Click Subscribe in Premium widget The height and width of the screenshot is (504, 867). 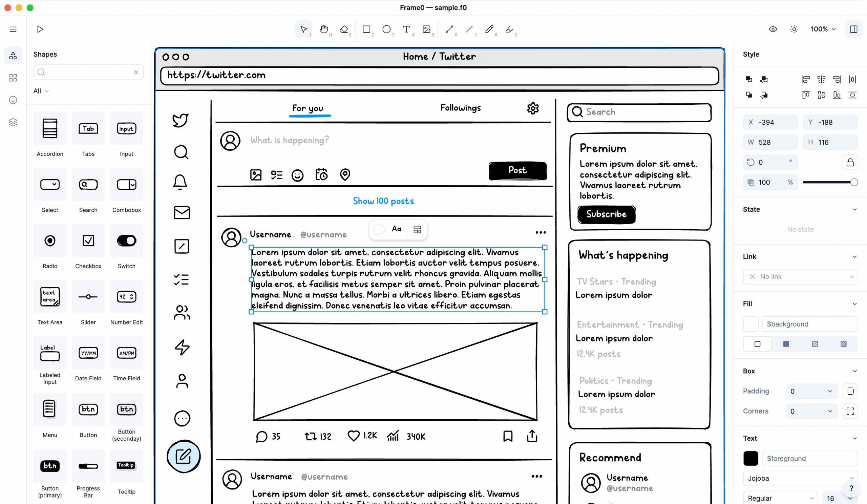(606, 214)
